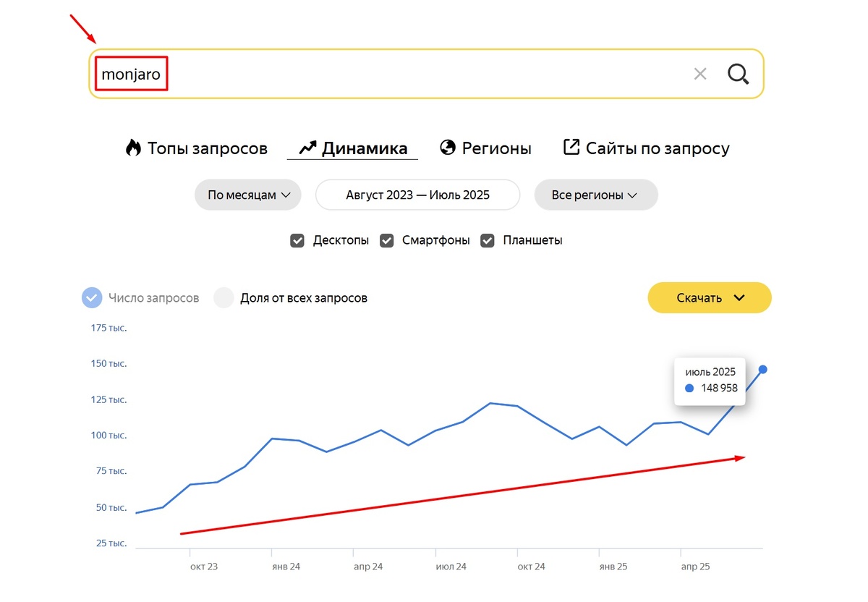Image resolution: width=868 pixels, height=602 pixels.
Task: Click the magnifying glass search icon
Action: coord(738,73)
